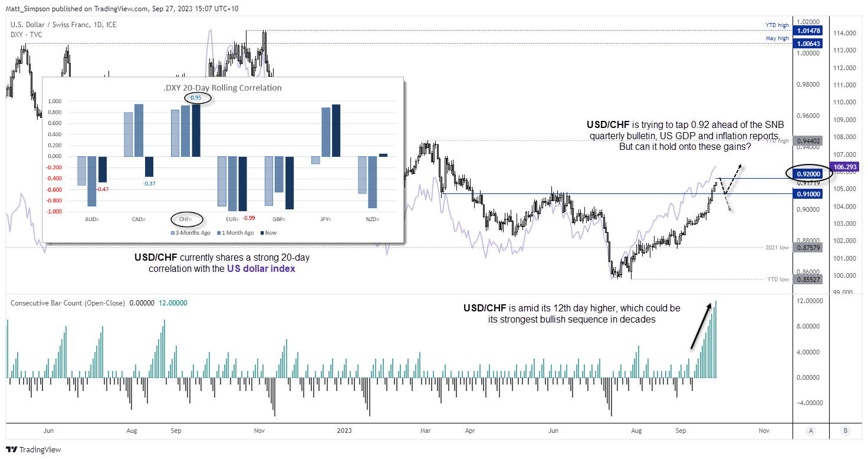Click the GBP= category label in the inset
Viewport: 868px width, 460px height.
pyautogui.click(x=280, y=219)
